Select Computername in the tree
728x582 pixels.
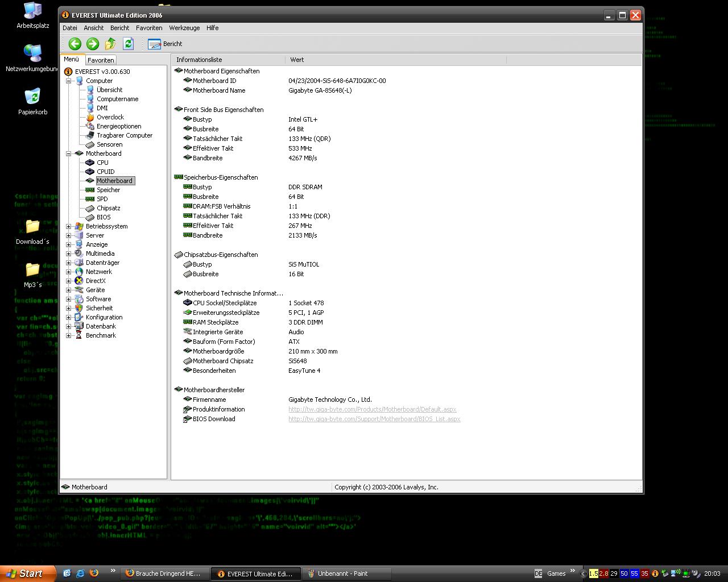click(117, 99)
